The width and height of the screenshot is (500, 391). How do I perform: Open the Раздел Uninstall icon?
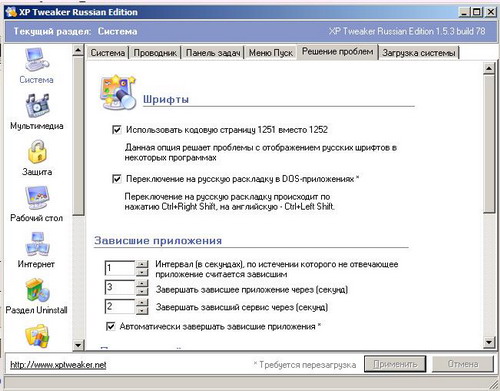pos(37,290)
